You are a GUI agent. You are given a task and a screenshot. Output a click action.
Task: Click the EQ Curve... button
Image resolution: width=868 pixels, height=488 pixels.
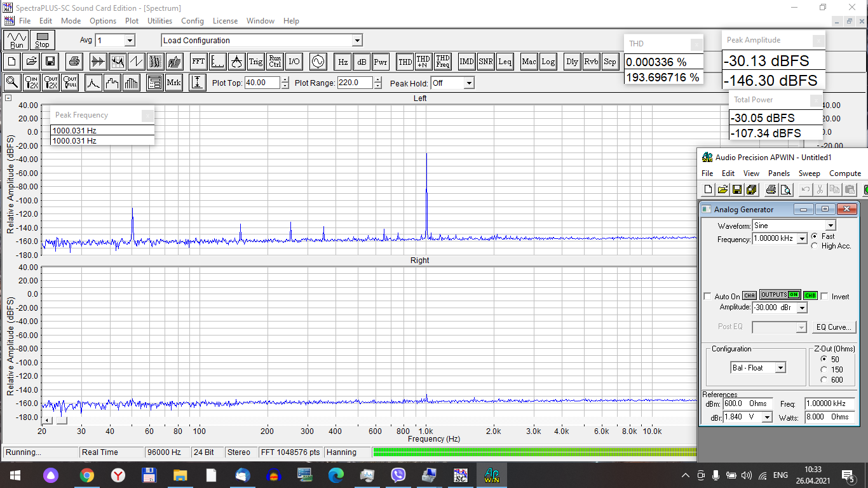tap(834, 327)
